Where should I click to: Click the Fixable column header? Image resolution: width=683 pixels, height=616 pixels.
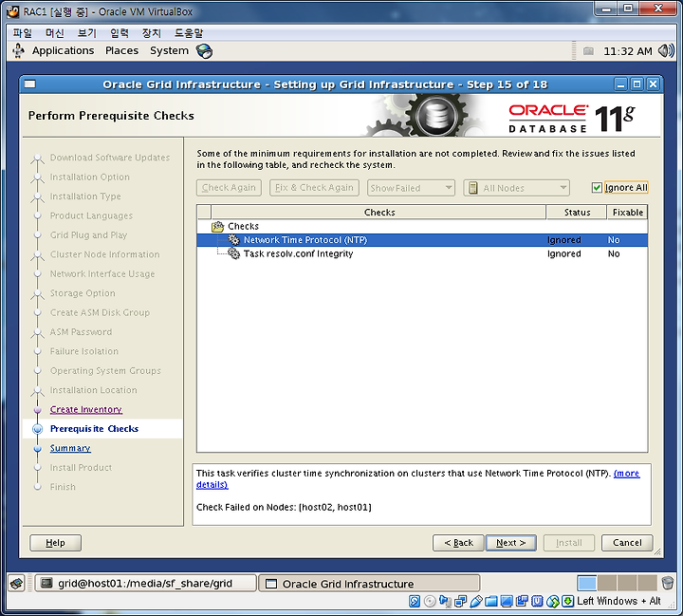tap(627, 213)
